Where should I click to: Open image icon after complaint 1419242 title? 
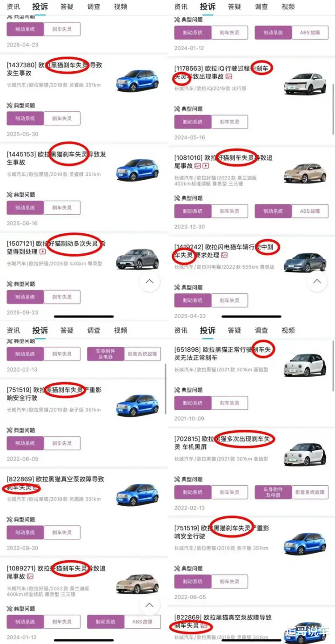224,255
